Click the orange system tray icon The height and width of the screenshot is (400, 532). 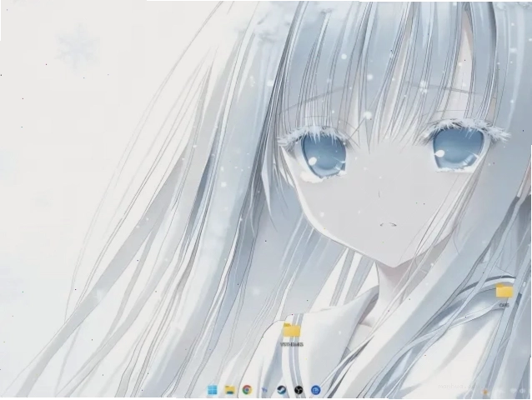tap(485, 392)
